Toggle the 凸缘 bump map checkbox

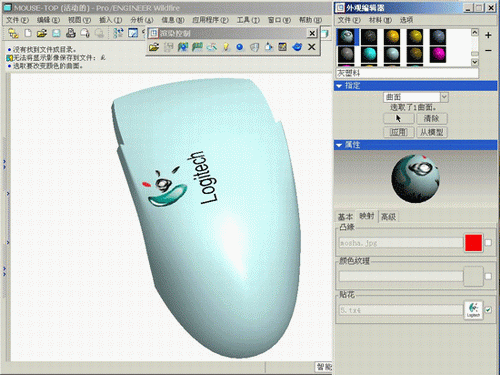[x=488, y=243]
